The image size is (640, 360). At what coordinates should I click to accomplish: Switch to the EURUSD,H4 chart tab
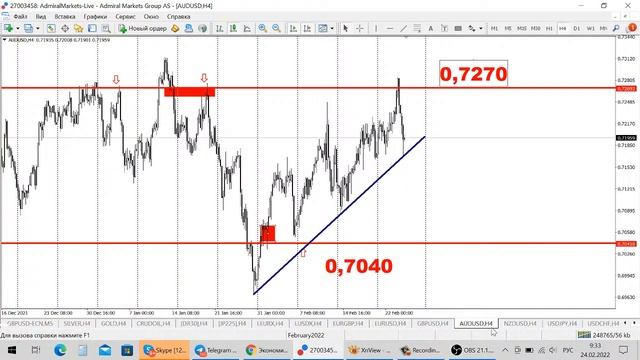click(x=390, y=323)
